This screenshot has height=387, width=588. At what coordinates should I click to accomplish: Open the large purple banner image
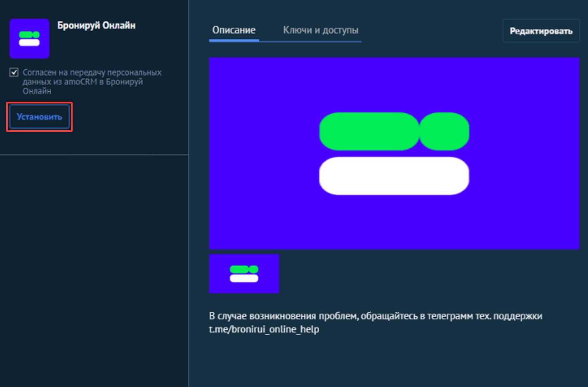(394, 153)
